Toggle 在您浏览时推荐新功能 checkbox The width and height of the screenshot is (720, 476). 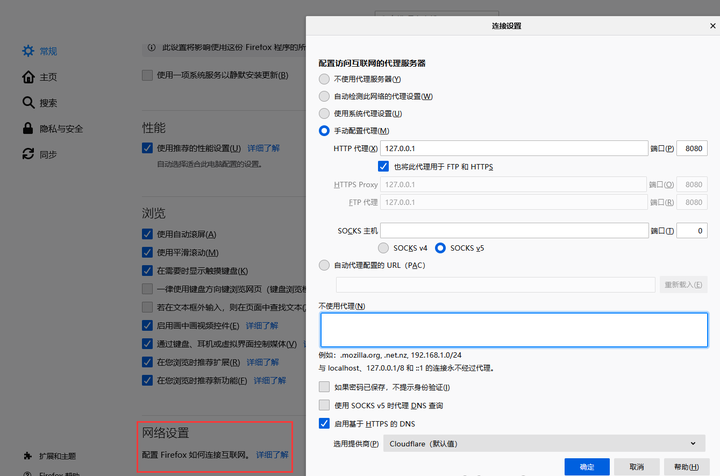tap(147, 381)
